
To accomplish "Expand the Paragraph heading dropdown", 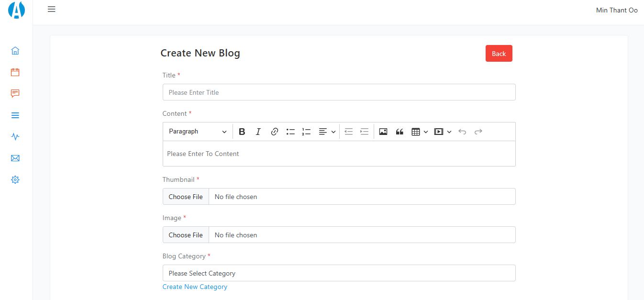I will click(198, 132).
